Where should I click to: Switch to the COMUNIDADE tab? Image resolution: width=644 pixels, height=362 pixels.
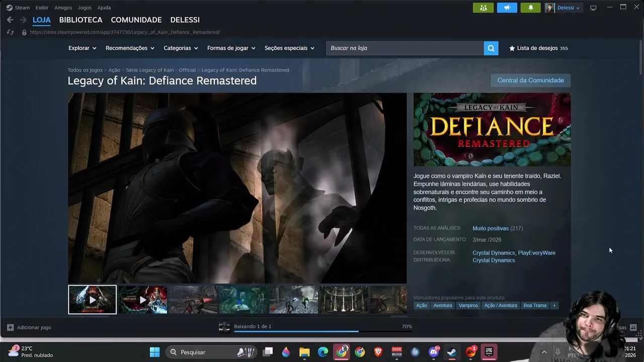pos(136,20)
